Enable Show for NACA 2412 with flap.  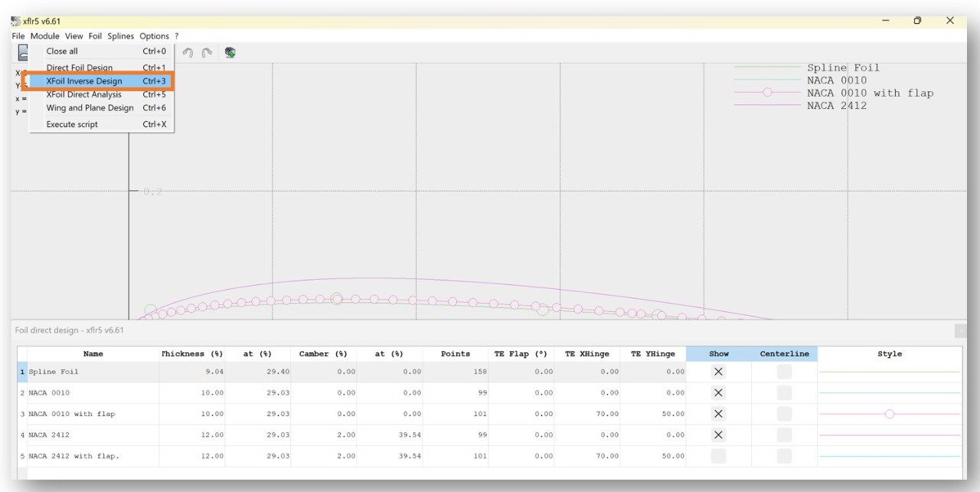click(718, 456)
